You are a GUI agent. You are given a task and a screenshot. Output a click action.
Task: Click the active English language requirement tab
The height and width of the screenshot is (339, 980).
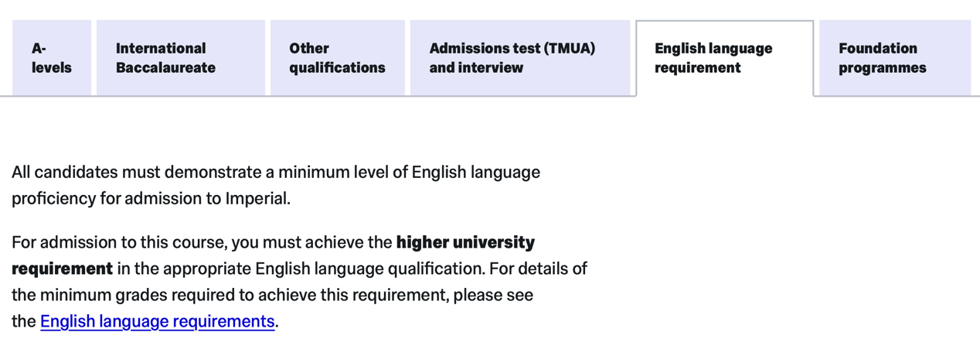point(724,58)
